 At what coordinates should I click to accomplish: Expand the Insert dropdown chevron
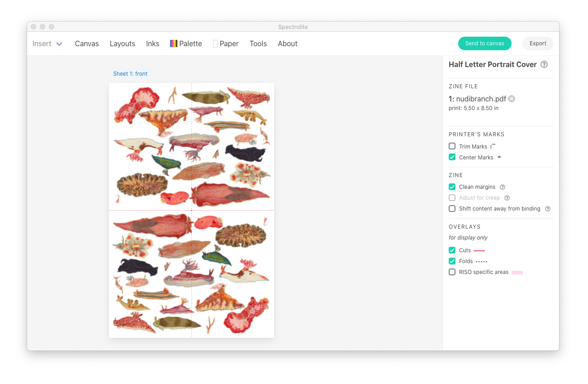point(59,44)
